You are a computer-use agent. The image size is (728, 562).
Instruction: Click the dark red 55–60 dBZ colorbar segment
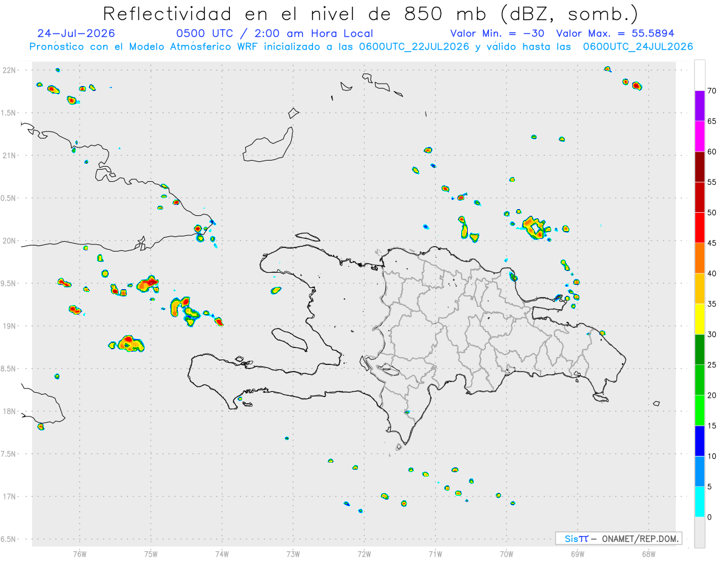click(699, 167)
